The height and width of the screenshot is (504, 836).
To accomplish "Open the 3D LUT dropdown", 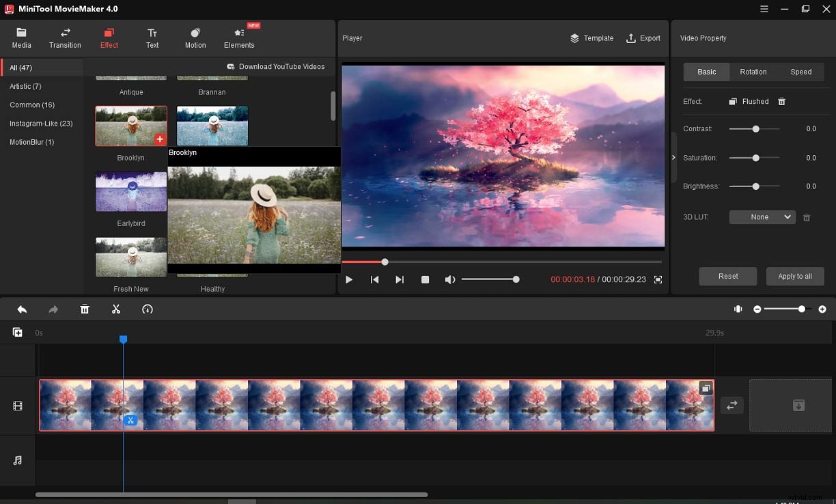I will tap(762, 216).
